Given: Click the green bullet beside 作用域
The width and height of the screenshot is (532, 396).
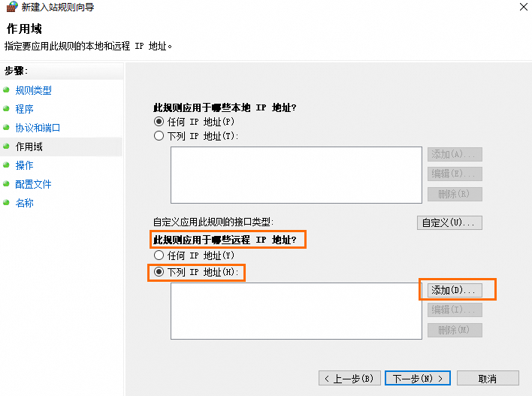Looking at the screenshot, I should (x=7, y=147).
